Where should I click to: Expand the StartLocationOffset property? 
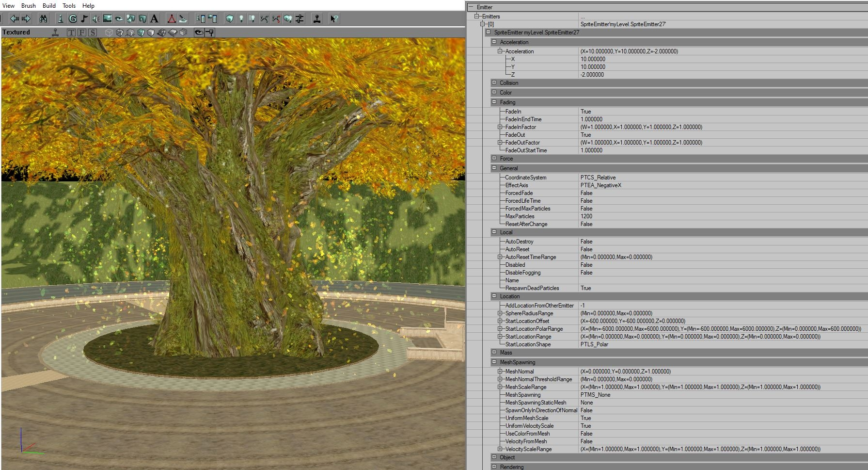click(x=500, y=321)
